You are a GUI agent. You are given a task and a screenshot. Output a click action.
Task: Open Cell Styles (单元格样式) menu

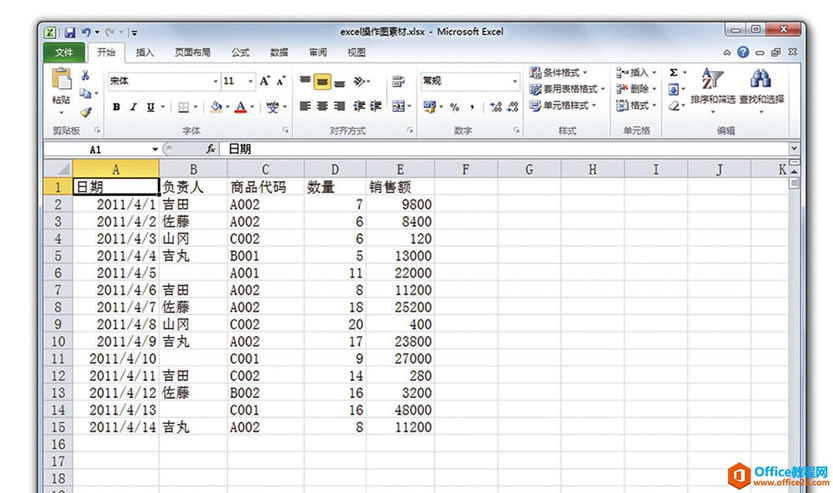(563, 106)
